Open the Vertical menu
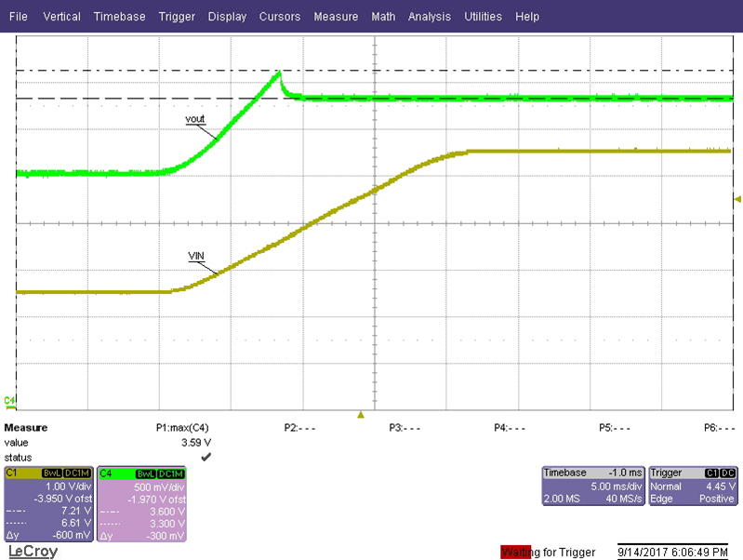Image resolution: width=743 pixels, height=560 pixels. (x=61, y=17)
